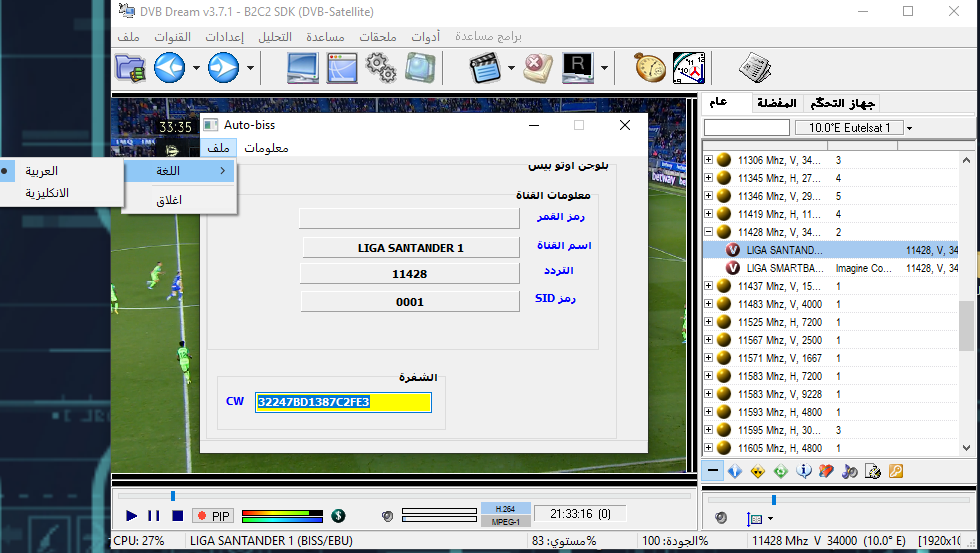980x553 pixels.
Task: Click the PIP record button
Action: (213, 516)
